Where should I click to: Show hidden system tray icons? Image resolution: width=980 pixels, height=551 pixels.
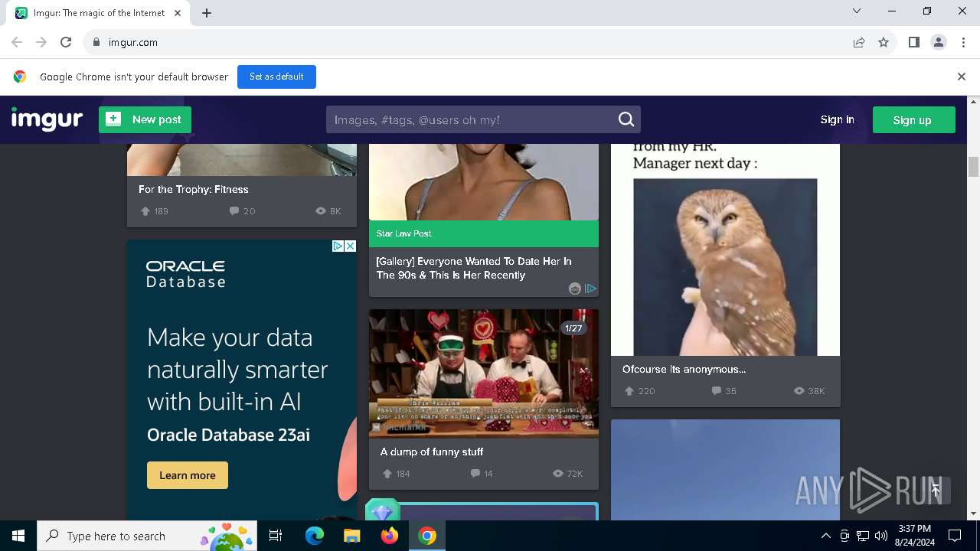click(825, 536)
